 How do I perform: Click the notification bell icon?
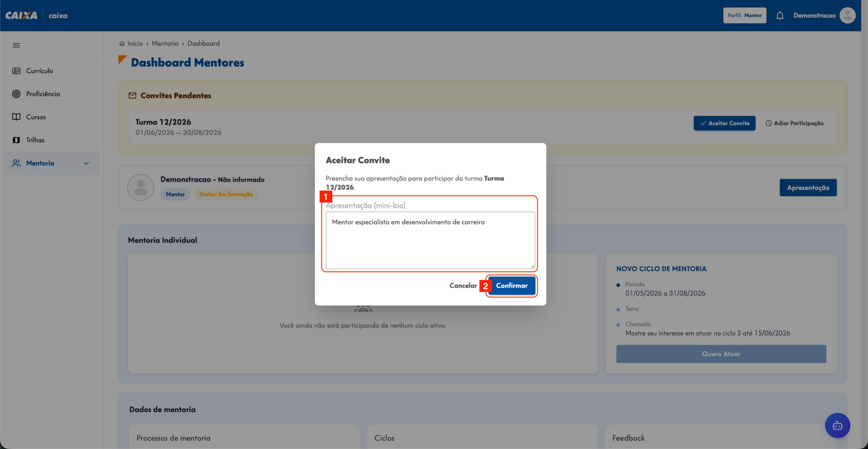(780, 16)
